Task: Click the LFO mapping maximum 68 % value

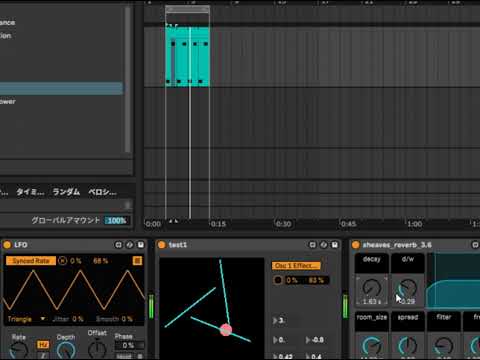Action: [x=101, y=261]
